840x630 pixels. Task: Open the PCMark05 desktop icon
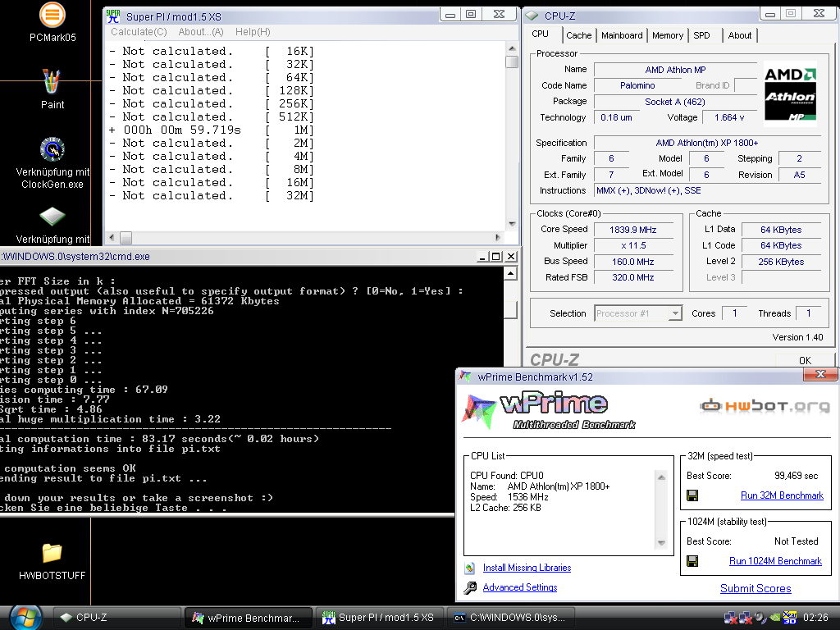52,15
